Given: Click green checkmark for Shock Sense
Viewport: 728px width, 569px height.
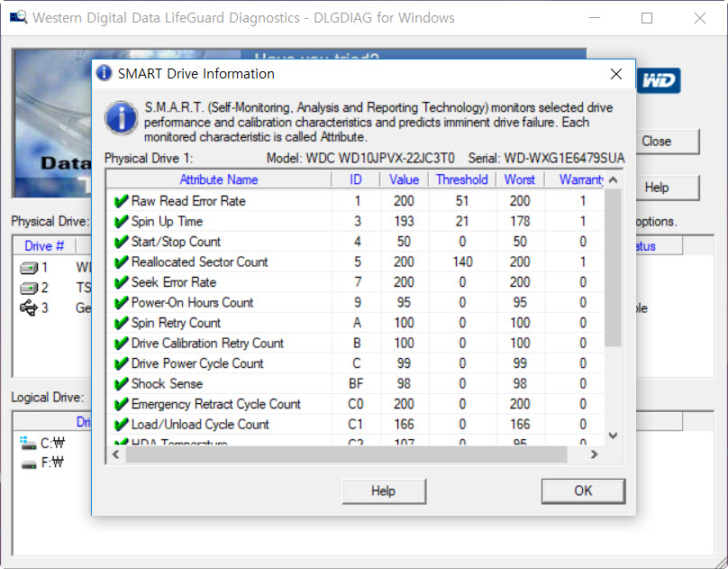Looking at the screenshot, I should (x=121, y=383).
